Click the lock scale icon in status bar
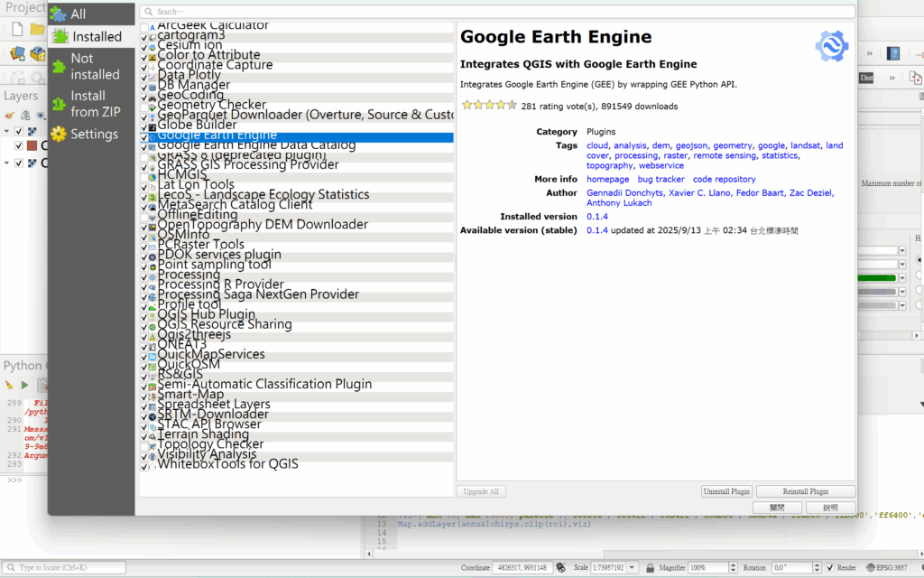The width and height of the screenshot is (924, 578). click(648, 567)
